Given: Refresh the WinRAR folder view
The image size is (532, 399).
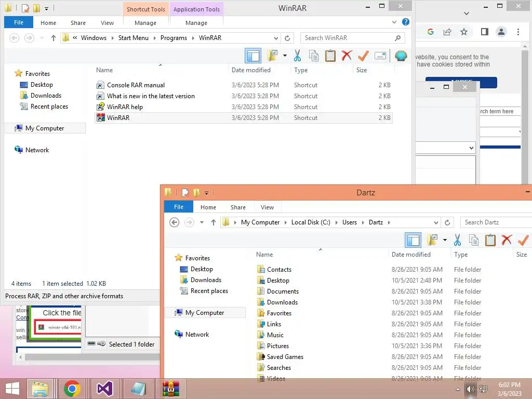Looking at the screenshot, I should tap(287, 38).
